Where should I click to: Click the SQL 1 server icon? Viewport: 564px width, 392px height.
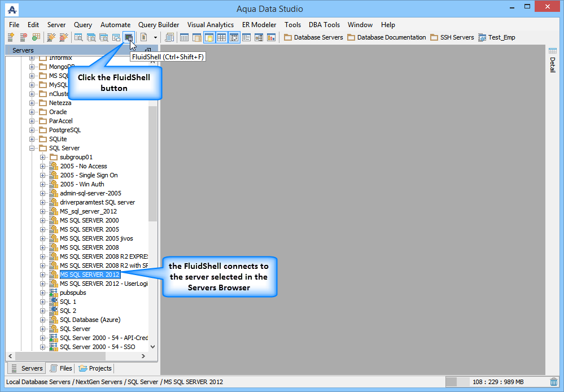coord(54,302)
